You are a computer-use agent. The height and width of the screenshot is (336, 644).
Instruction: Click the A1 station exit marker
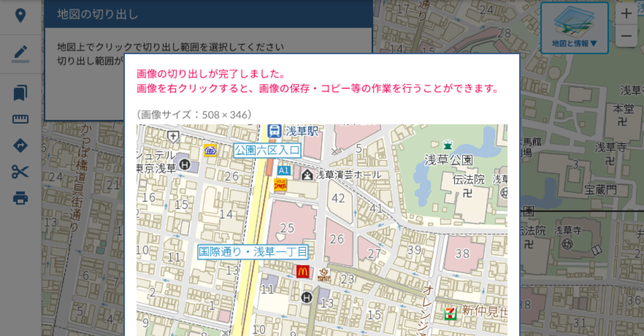click(x=283, y=169)
